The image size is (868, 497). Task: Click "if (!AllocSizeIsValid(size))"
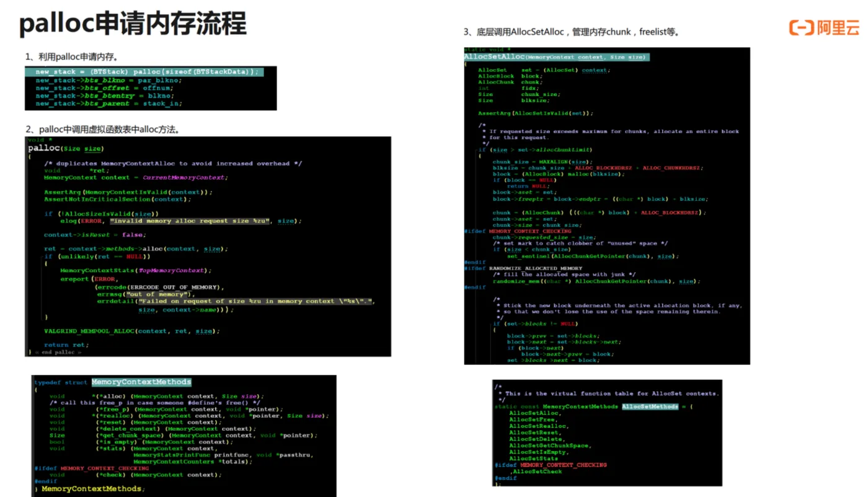[x=102, y=213]
